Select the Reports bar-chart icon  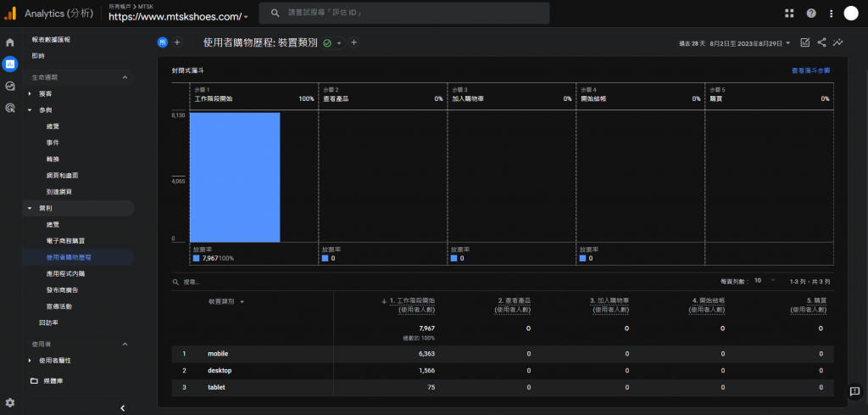point(9,64)
